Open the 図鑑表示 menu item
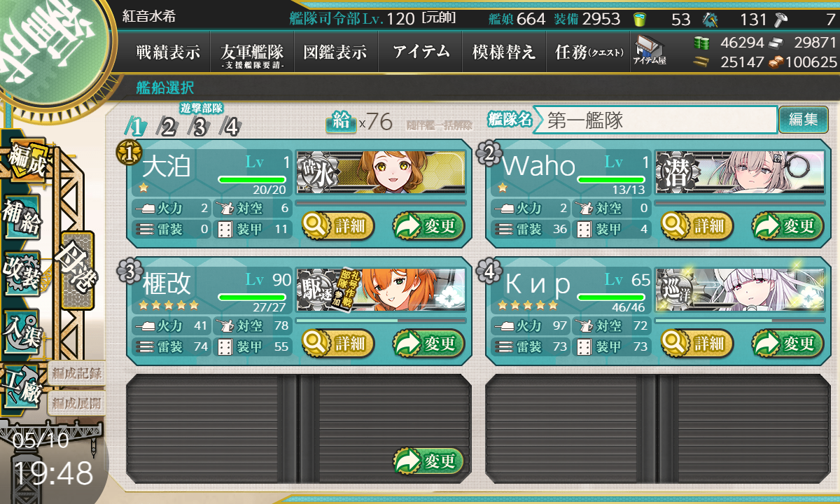The height and width of the screenshot is (504, 840). [x=335, y=52]
